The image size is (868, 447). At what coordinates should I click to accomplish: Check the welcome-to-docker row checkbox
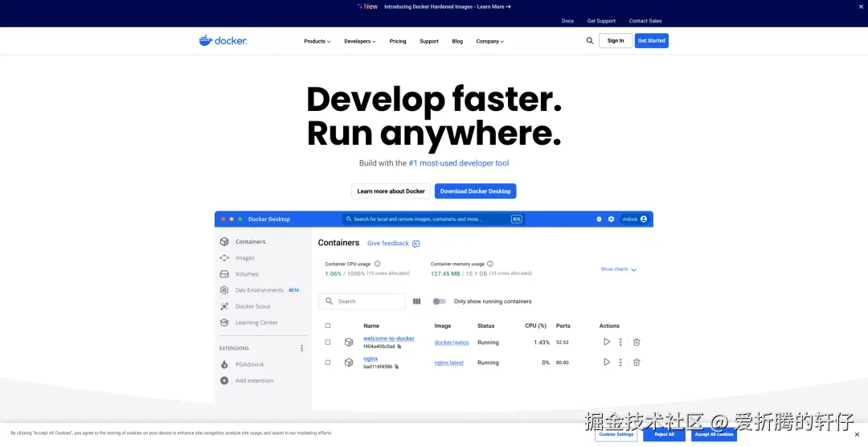pos(328,342)
